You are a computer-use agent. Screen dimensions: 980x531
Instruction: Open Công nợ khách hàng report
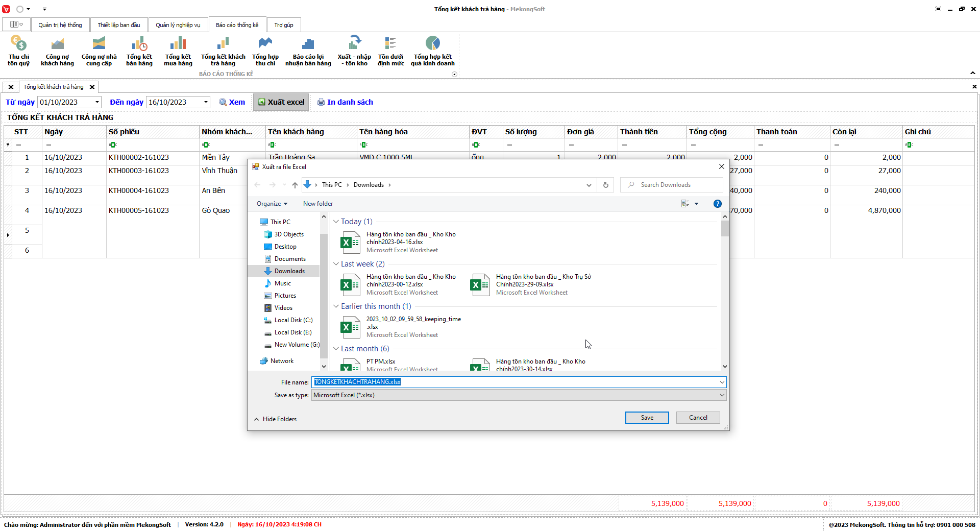(x=57, y=51)
